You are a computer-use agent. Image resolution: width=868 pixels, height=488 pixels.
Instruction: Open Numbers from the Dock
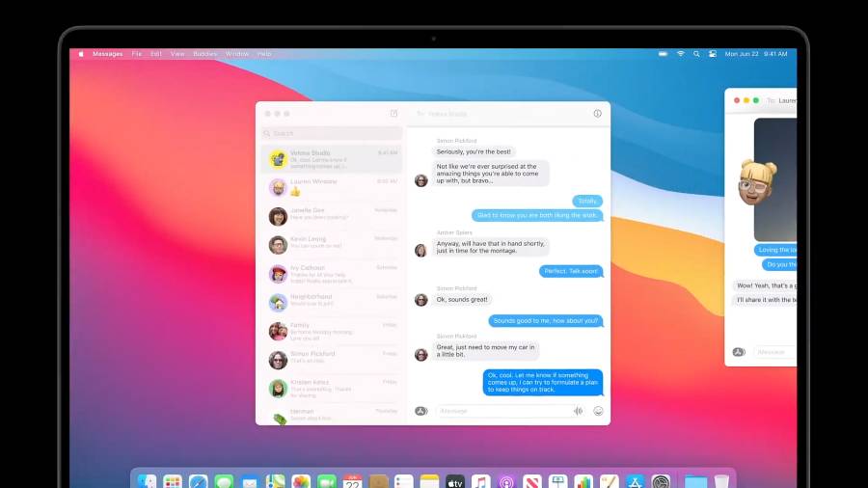(583, 482)
